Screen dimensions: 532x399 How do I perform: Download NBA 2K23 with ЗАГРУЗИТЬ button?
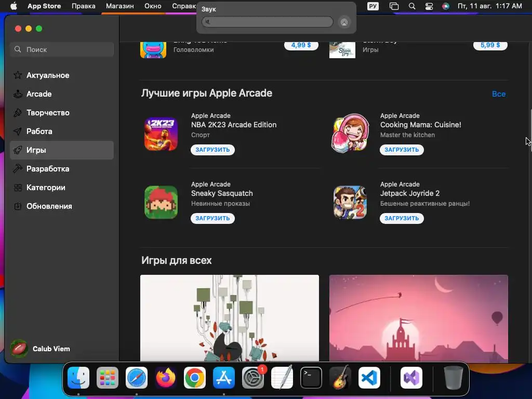[212, 150]
